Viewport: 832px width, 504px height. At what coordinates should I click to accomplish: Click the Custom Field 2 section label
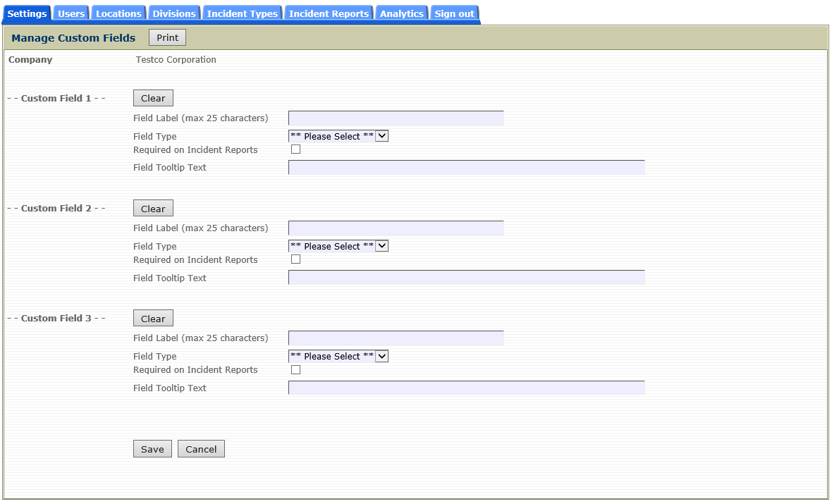pos(56,208)
